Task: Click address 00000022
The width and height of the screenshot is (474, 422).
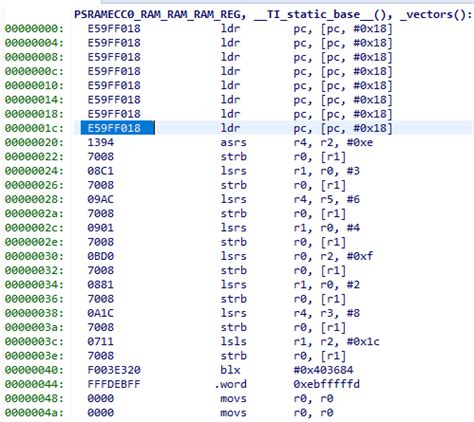Action: [x=34, y=157]
